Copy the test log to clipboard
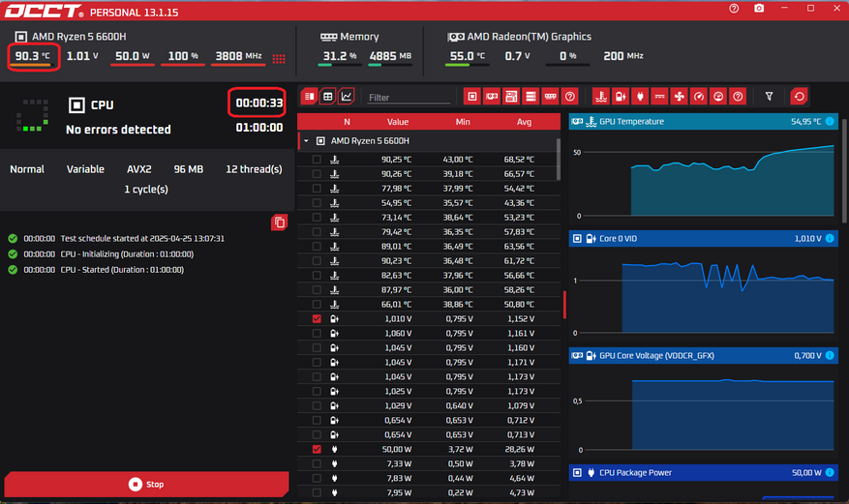 pos(280,222)
